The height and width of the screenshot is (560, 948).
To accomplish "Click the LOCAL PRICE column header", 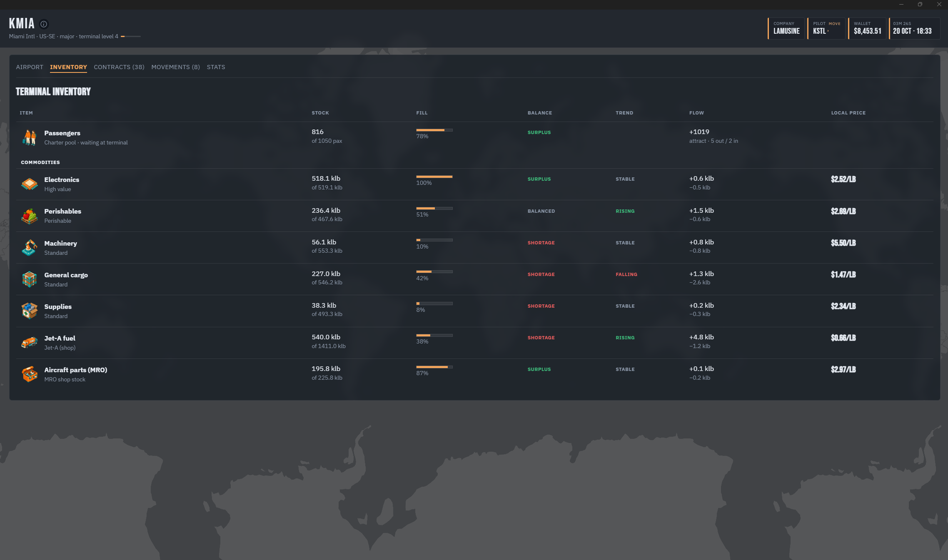I will click(x=848, y=113).
